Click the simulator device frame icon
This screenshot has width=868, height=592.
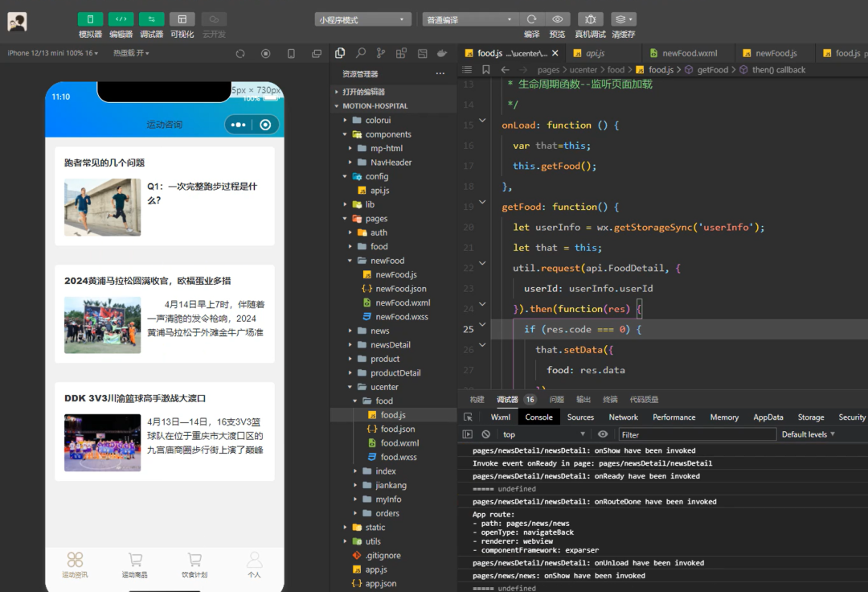(x=291, y=54)
